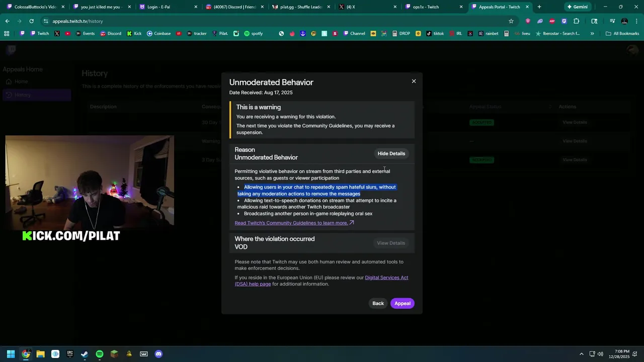This screenshot has width=644, height=362.
Task: Open the Discord bookmark
Action: click(x=110, y=34)
